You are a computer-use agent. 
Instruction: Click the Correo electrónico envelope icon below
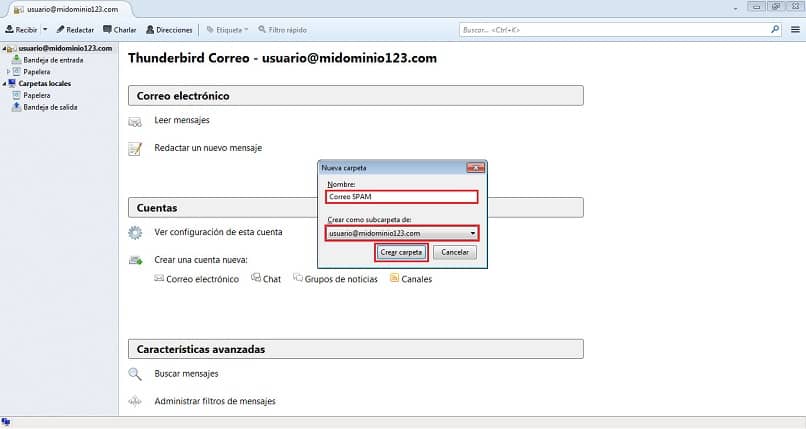point(159,278)
